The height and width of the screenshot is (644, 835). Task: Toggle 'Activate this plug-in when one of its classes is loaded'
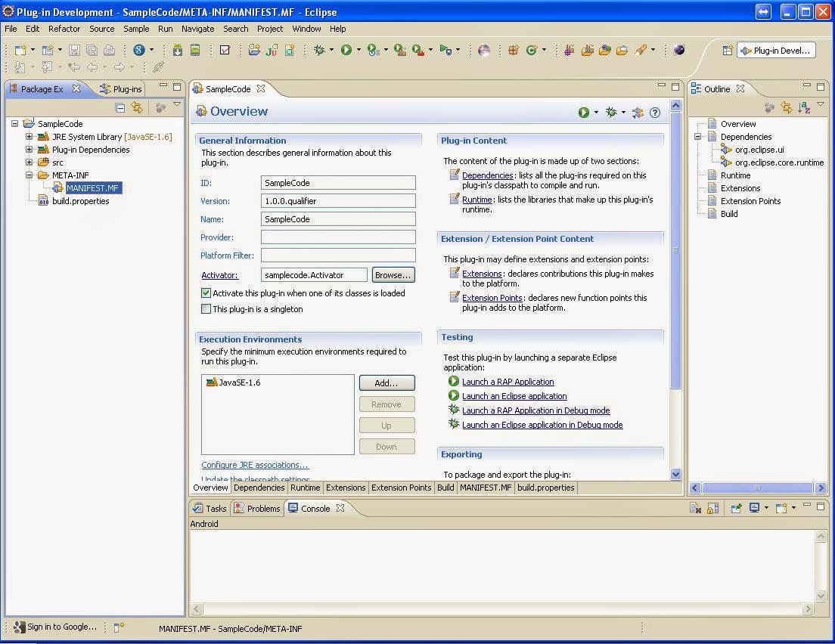point(206,293)
